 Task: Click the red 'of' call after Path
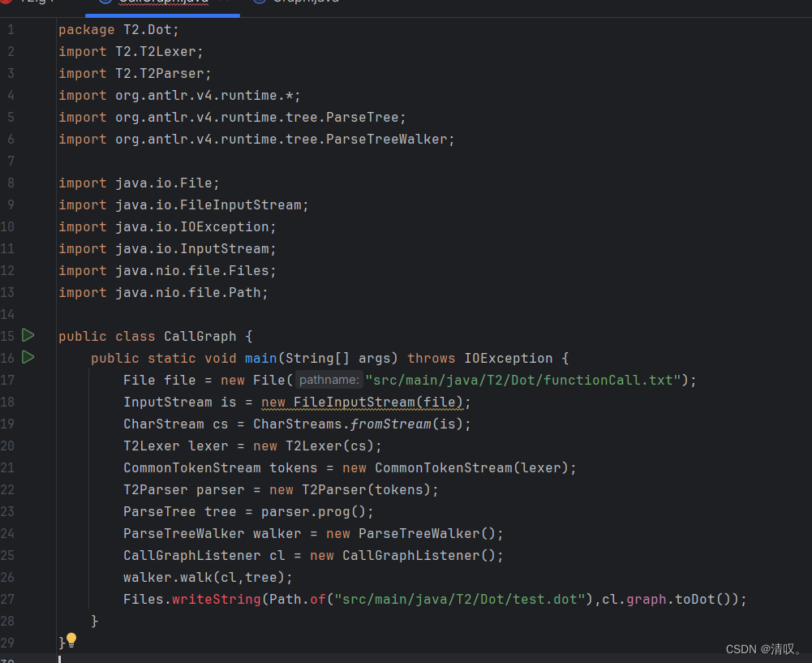[318, 599]
